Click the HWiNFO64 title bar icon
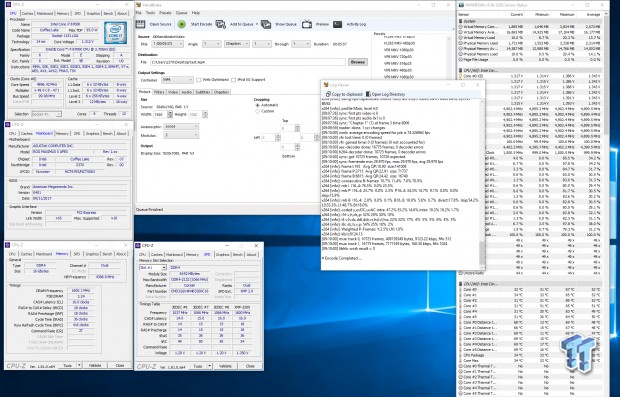 (x=461, y=5)
